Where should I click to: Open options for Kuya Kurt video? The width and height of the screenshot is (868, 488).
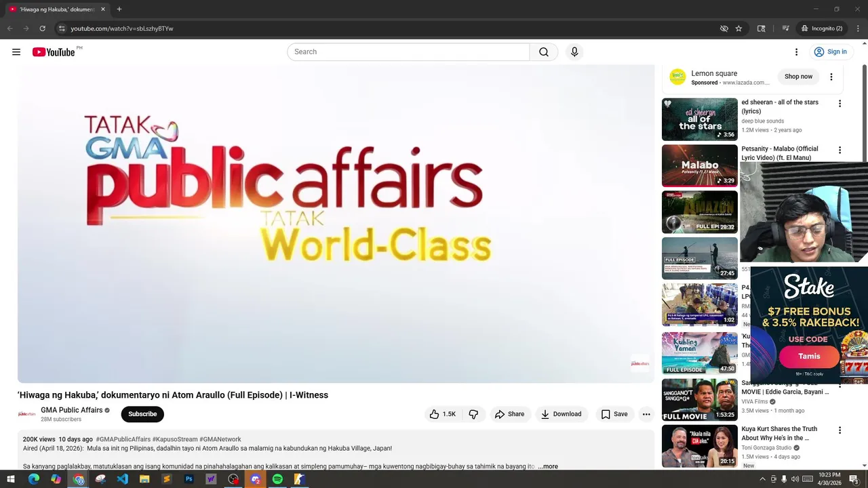pyautogui.click(x=840, y=430)
